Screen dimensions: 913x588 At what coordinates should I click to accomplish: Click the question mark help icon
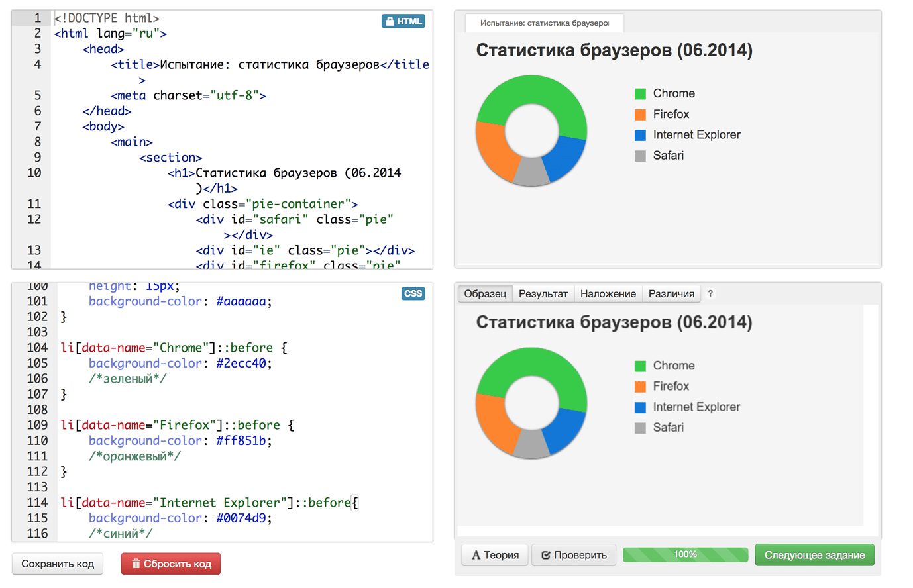click(710, 293)
